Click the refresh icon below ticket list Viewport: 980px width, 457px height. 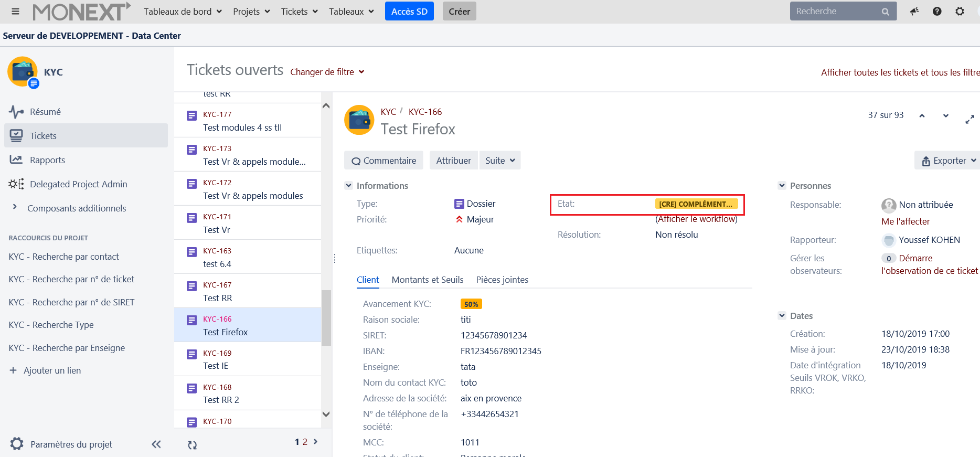193,445
